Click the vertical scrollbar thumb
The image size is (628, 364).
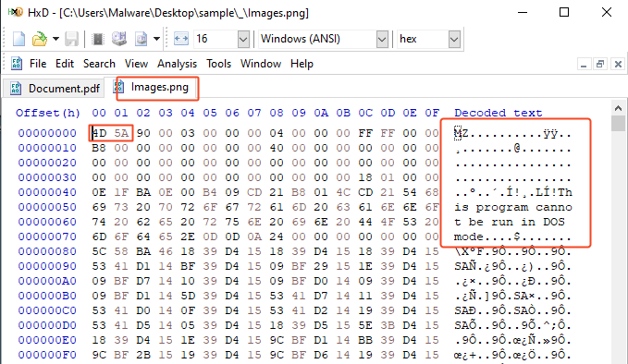coord(618,123)
